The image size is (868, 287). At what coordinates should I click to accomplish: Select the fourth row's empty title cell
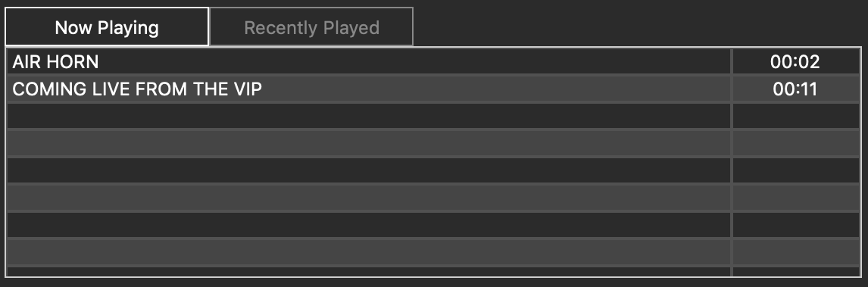[369, 142]
